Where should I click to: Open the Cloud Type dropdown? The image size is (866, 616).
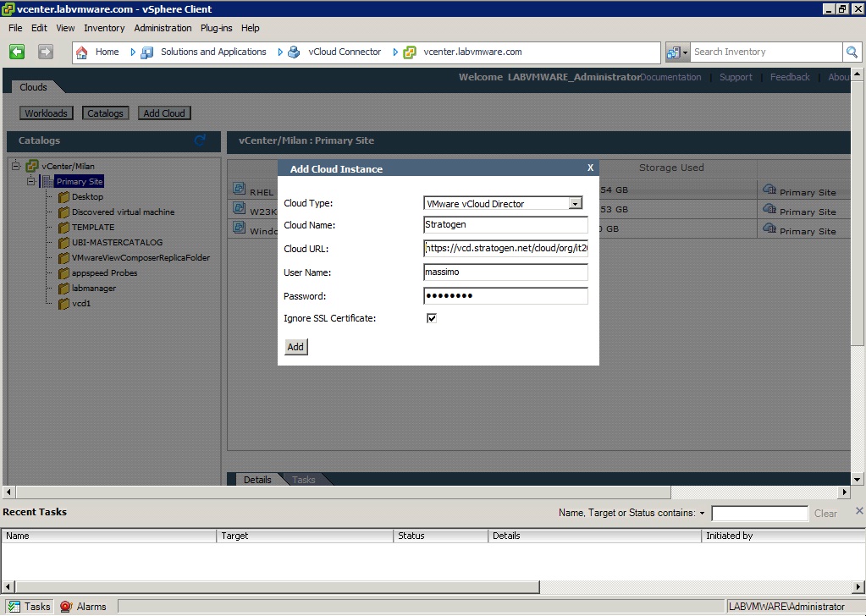click(575, 204)
